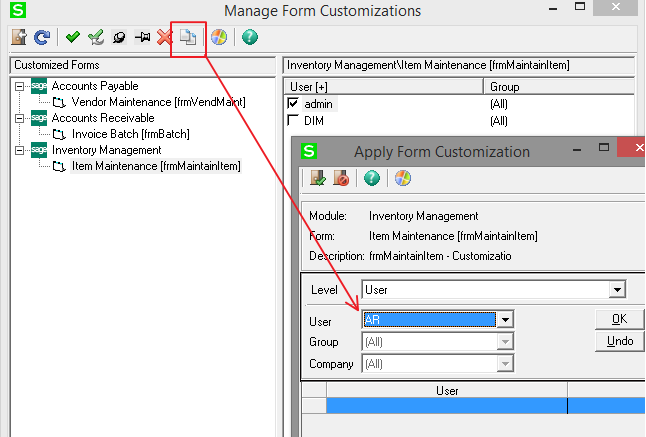The width and height of the screenshot is (646, 437).
Task: Select Vendor Maintenance [frmVendMaint] form
Action: click(x=158, y=102)
